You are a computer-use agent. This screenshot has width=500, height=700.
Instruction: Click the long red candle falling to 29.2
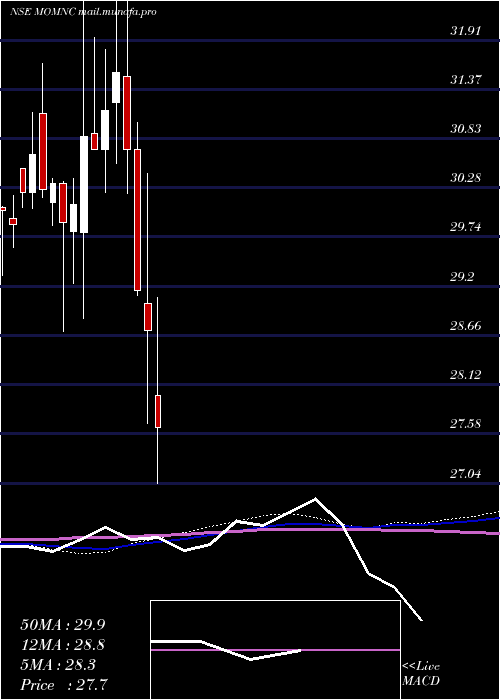[138, 220]
